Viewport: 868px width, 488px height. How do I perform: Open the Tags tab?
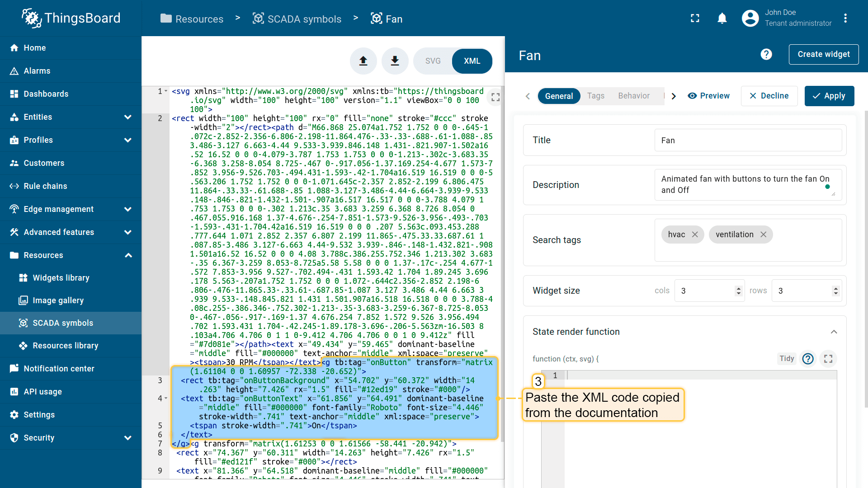tap(595, 96)
